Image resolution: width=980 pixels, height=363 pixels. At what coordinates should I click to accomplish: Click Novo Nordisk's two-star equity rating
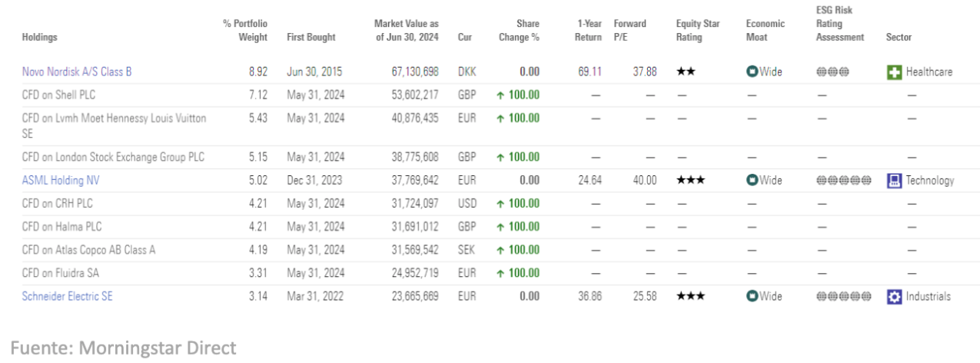686,72
